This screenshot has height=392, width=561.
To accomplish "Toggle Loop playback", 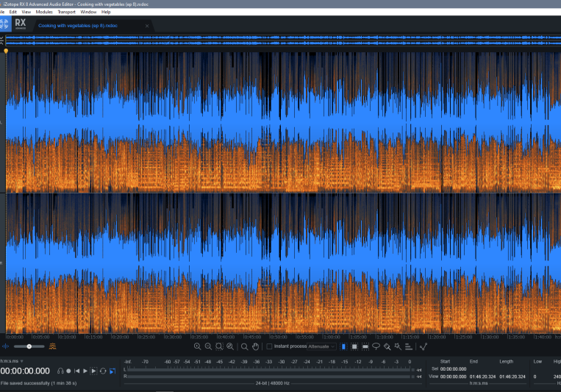I will [103, 371].
